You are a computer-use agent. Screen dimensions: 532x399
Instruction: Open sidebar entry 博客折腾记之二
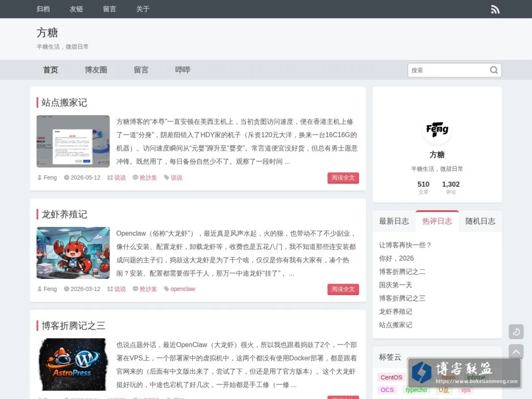click(x=402, y=271)
